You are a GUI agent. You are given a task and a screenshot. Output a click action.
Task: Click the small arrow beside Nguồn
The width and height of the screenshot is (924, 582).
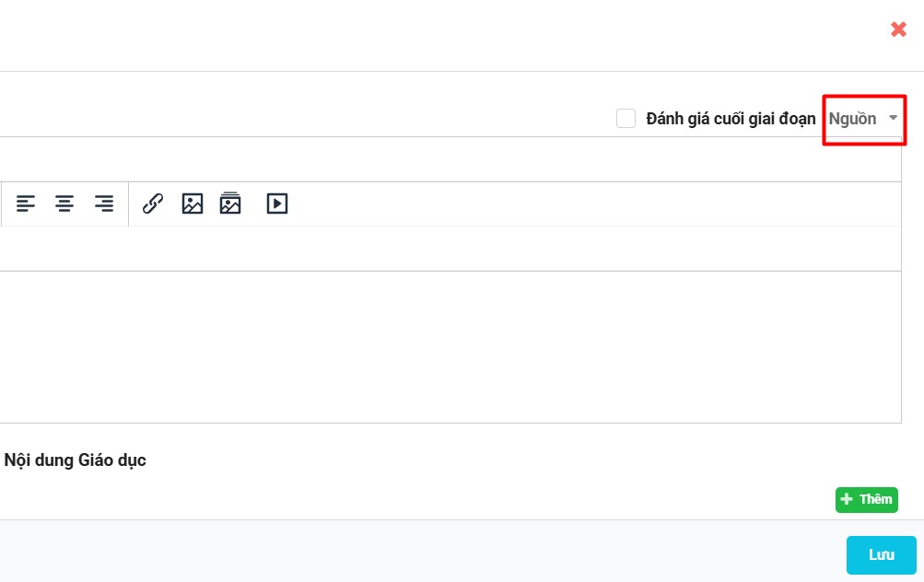click(x=893, y=118)
